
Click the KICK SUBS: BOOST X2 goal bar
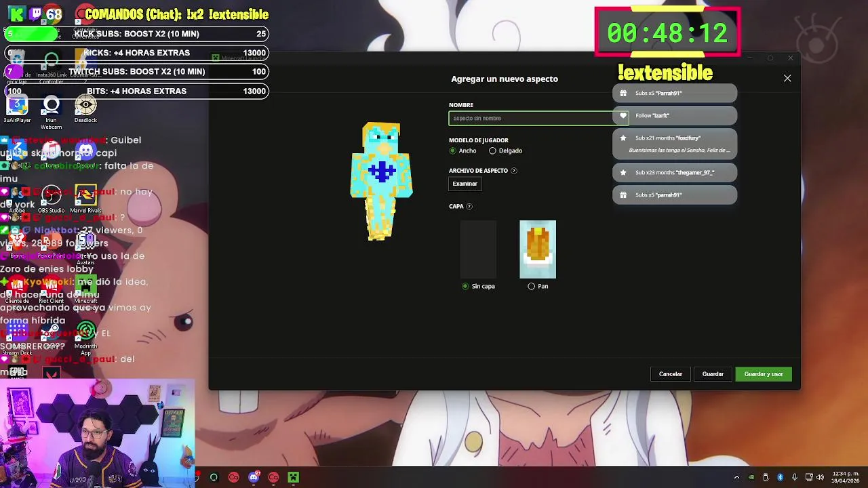(x=136, y=34)
